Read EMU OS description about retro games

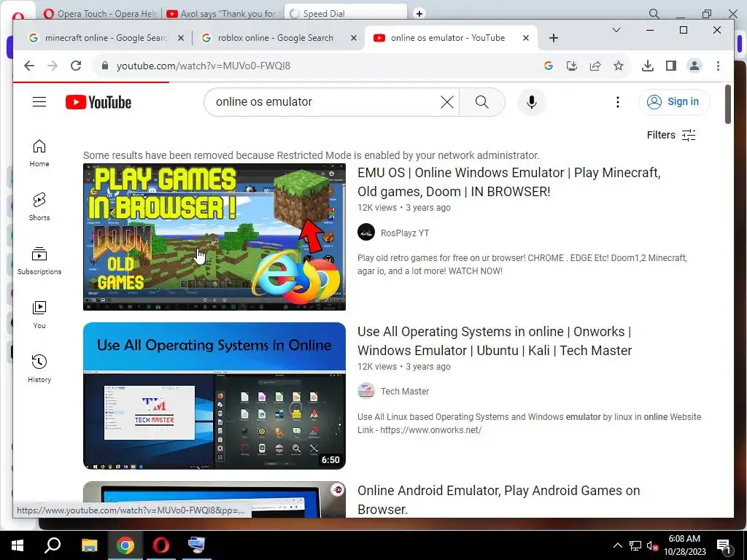pos(522,264)
